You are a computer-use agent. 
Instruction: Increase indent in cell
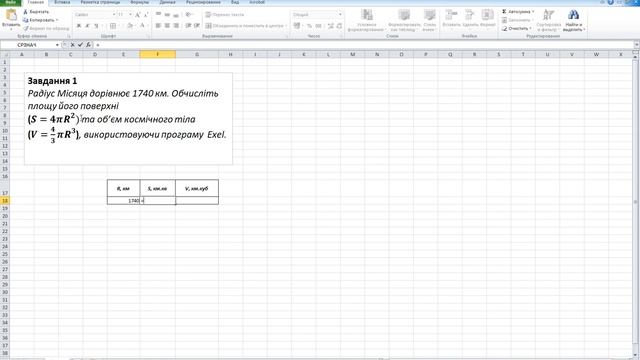point(197,26)
